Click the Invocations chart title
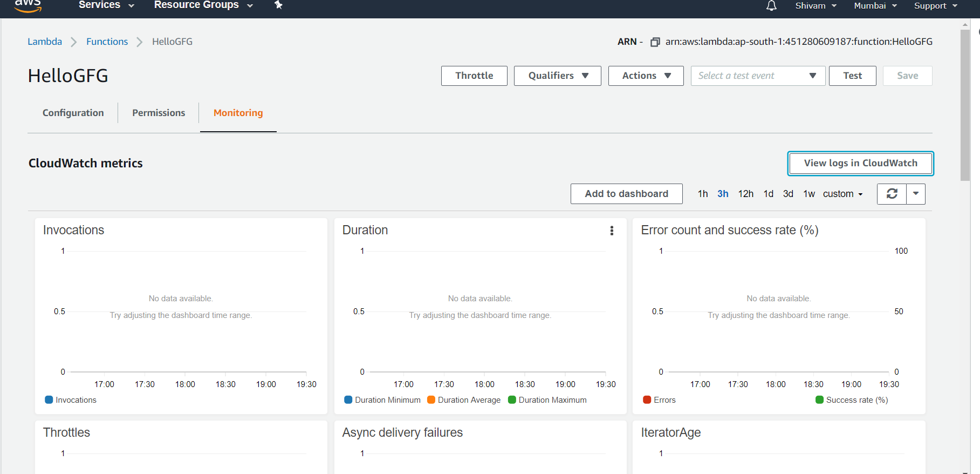Screen dimensions: 980x474 click(x=73, y=230)
